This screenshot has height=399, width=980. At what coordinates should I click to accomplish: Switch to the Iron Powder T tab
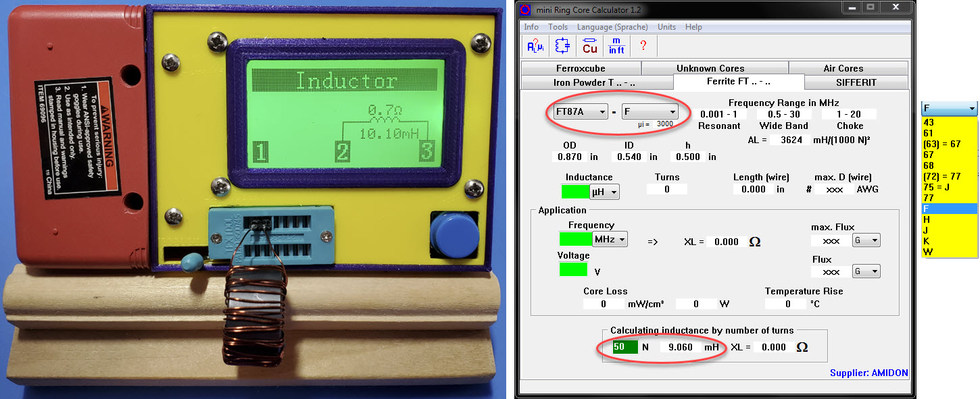[x=596, y=82]
